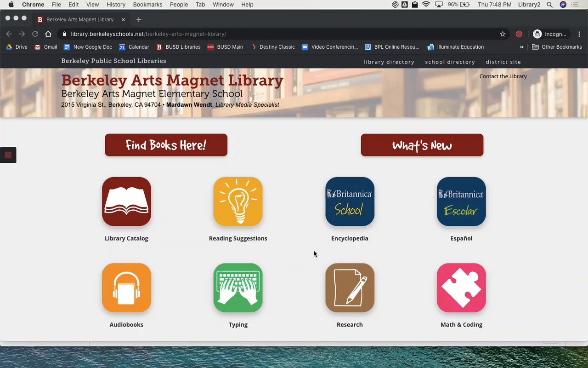This screenshot has height=368, width=588.
Task: Click Berkeley Public School Libraries header link
Action: 113,61
